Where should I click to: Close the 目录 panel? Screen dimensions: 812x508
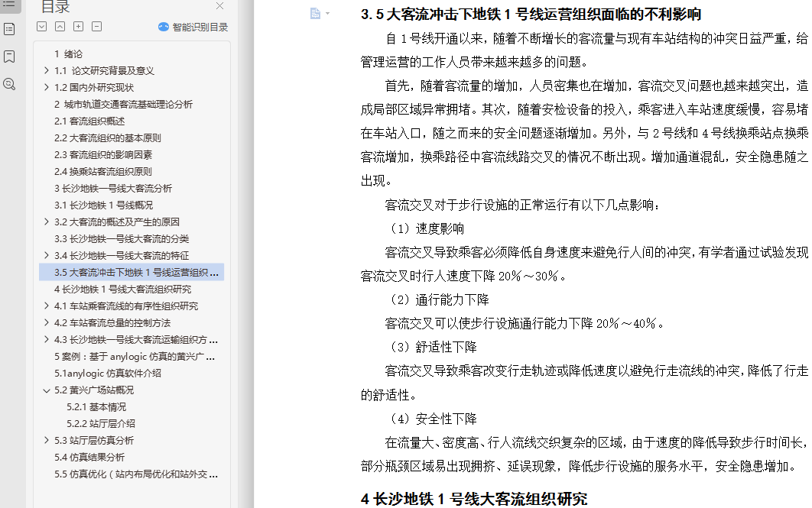(219, 5)
